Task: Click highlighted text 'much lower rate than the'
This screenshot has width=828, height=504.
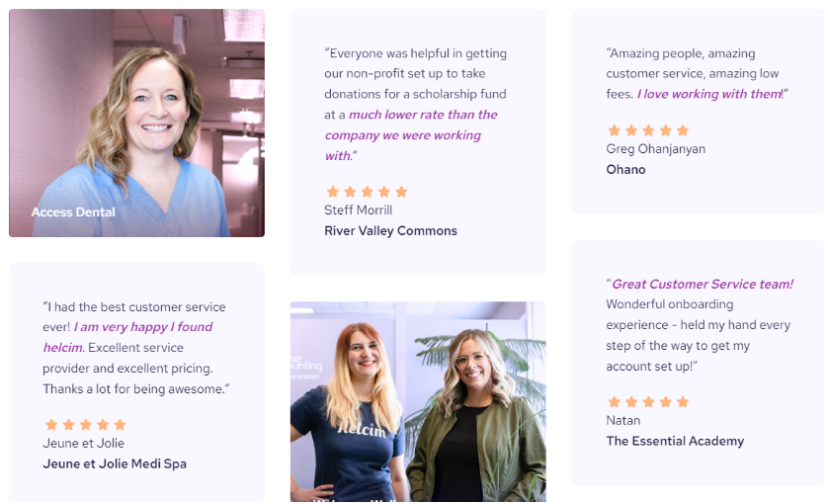Action: [x=423, y=115]
